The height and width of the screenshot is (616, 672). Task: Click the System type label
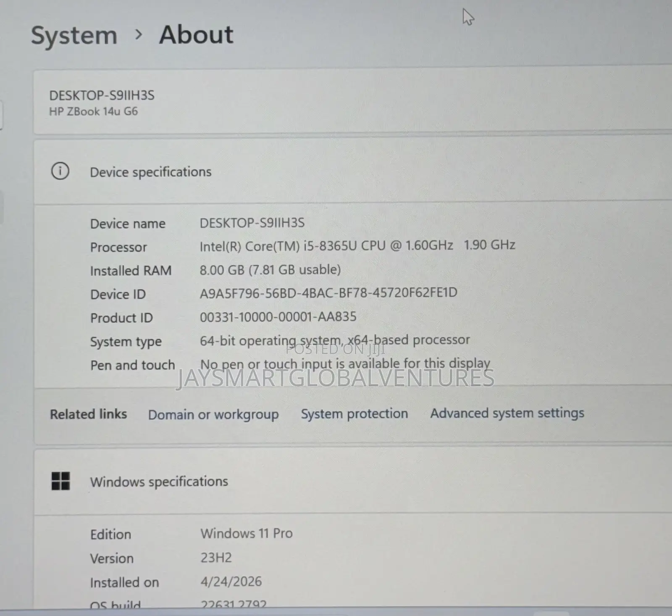pos(126,342)
